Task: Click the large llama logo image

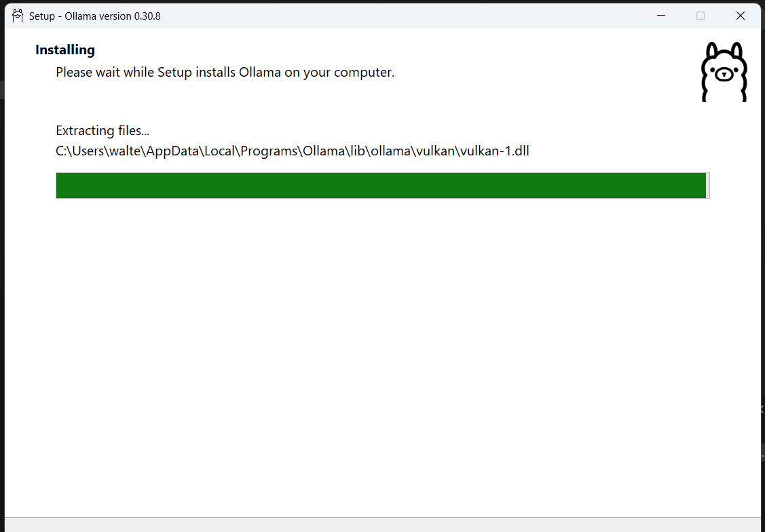Action: pos(724,72)
